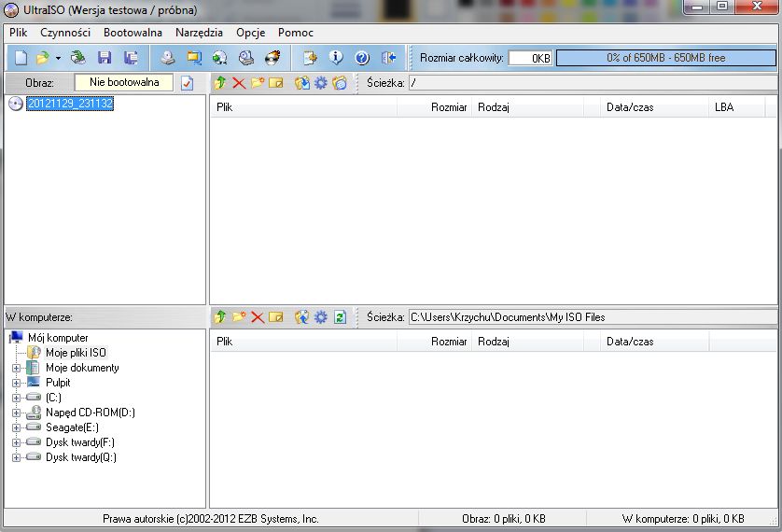
Task: Open the Czynności menu
Action: click(x=65, y=33)
